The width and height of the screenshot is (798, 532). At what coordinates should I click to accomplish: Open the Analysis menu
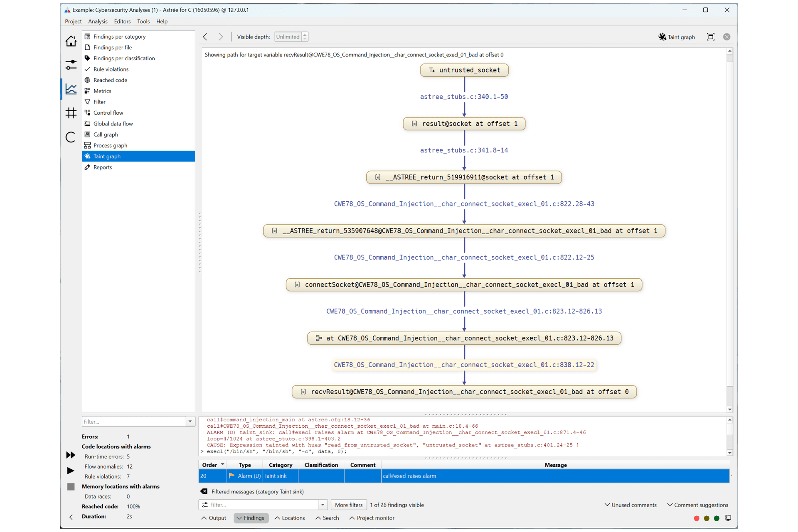click(x=98, y=21)
